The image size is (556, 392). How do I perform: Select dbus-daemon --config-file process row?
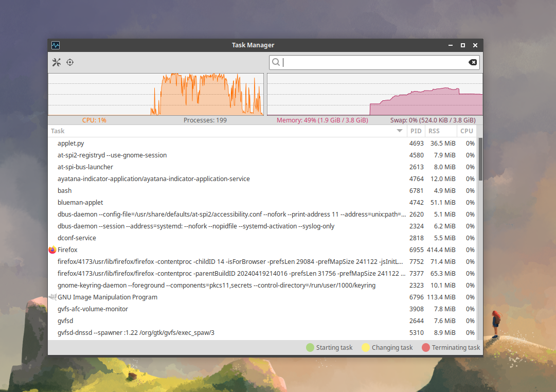pos(263,215)
